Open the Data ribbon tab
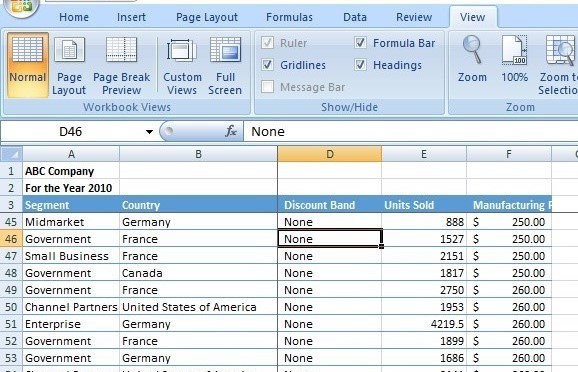Image resolution: width=578 pixels, height=372 pixels. 355,17
